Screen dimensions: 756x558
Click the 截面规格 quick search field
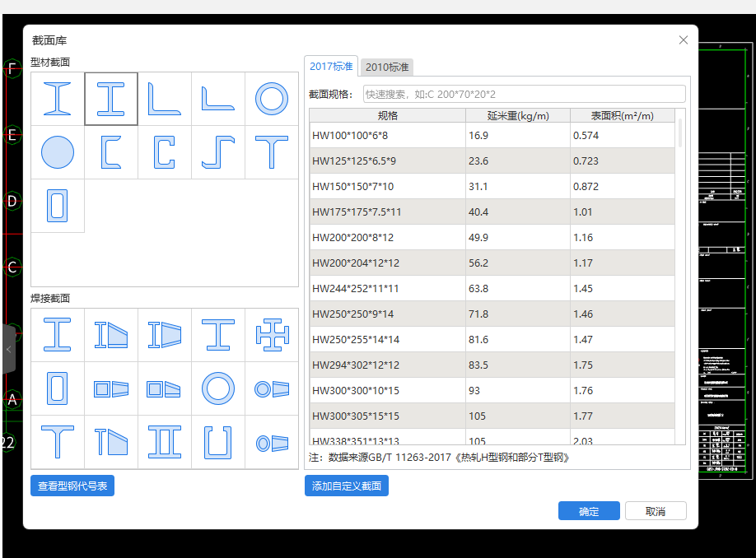coord(524,94)
